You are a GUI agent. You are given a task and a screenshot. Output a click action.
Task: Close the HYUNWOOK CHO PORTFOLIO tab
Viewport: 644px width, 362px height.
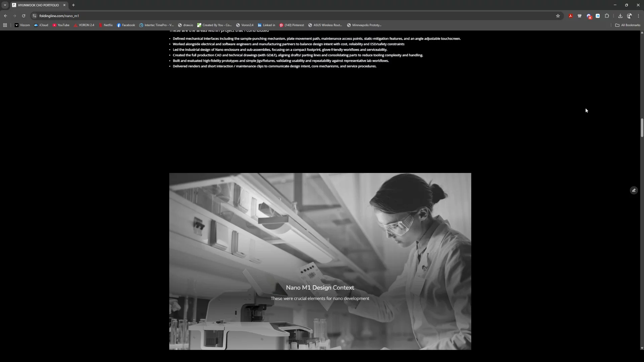point(64,5)
